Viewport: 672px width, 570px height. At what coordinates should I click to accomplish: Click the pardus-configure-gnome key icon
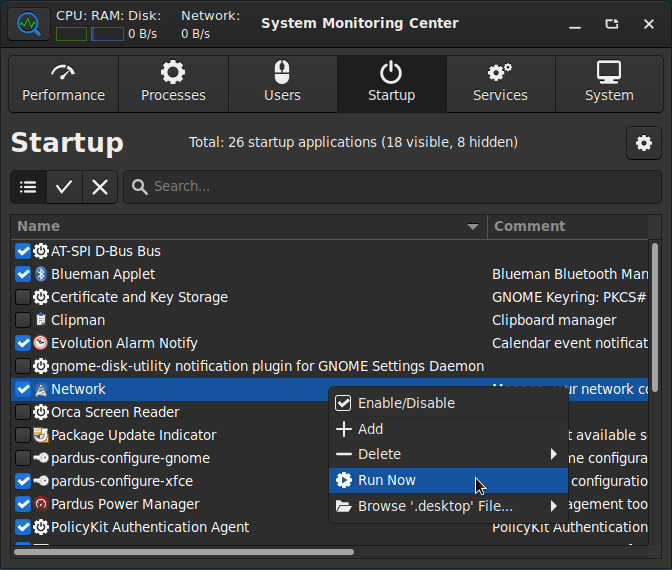coord(41,458)
